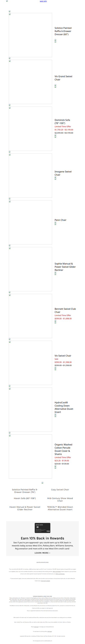Click the Cozy Swivel Chair link
Screen dimensions: 85x644
click(60, 490)
